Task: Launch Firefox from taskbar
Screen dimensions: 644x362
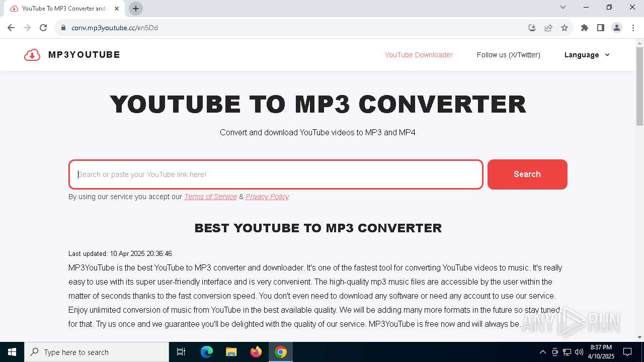Action: coord(256,352)
